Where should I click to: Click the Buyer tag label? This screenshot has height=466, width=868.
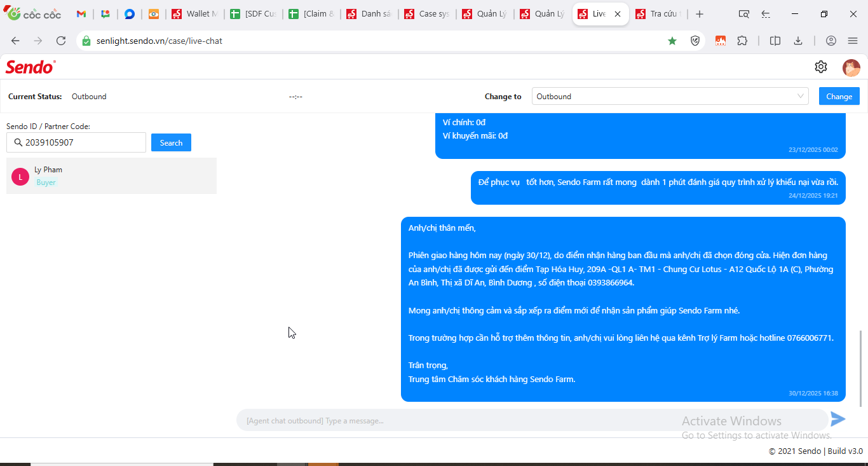46,182
